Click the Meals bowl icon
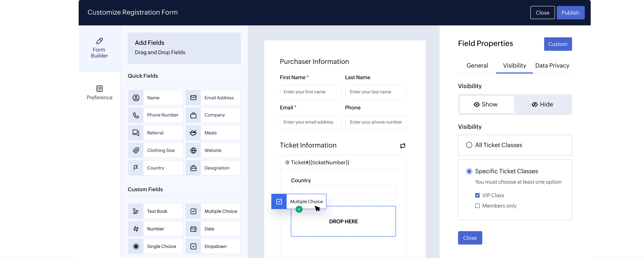Image resolution: width=644 pixels, height=258 pixels. tap(193, 133)
